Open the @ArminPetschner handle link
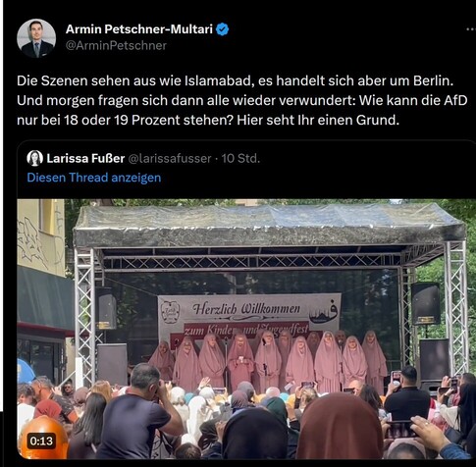This screenshot has height=467, width=476. [116, 45]
